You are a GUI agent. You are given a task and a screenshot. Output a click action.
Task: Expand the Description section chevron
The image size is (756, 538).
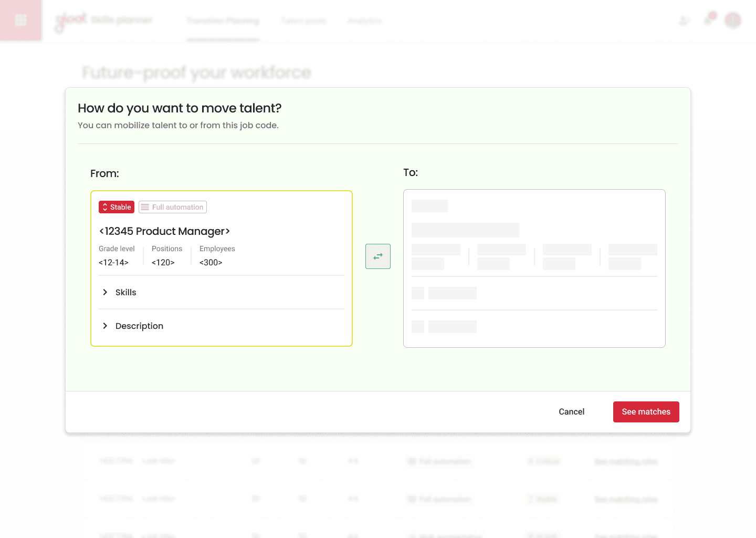[105, 326]
